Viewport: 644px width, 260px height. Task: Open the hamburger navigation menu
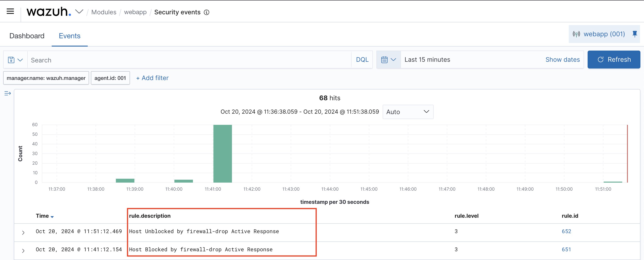click(x=10, y=11)
